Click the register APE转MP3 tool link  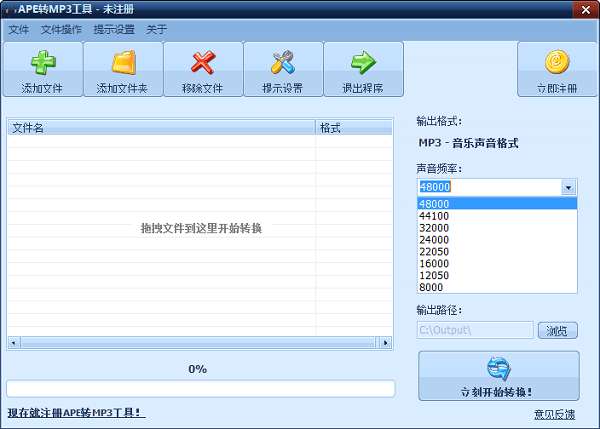(x=76, y=413)
